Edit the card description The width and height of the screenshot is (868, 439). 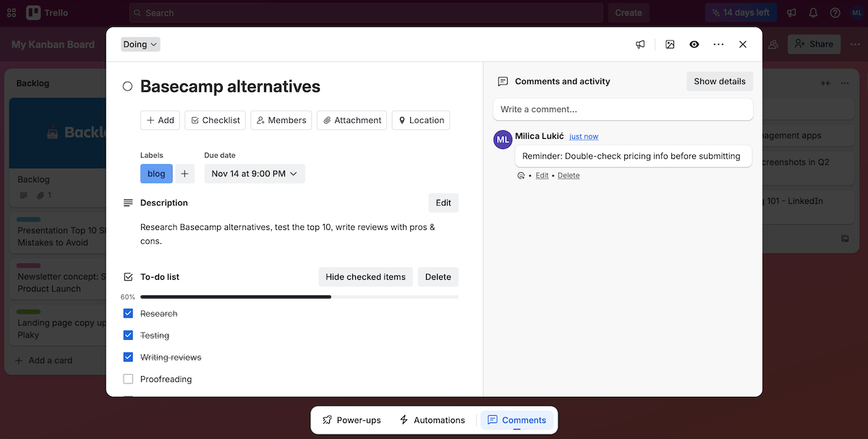coord(443,203)
